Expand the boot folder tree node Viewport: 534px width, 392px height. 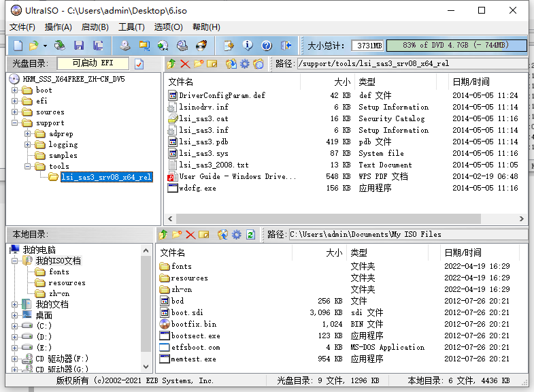point(15,90)
